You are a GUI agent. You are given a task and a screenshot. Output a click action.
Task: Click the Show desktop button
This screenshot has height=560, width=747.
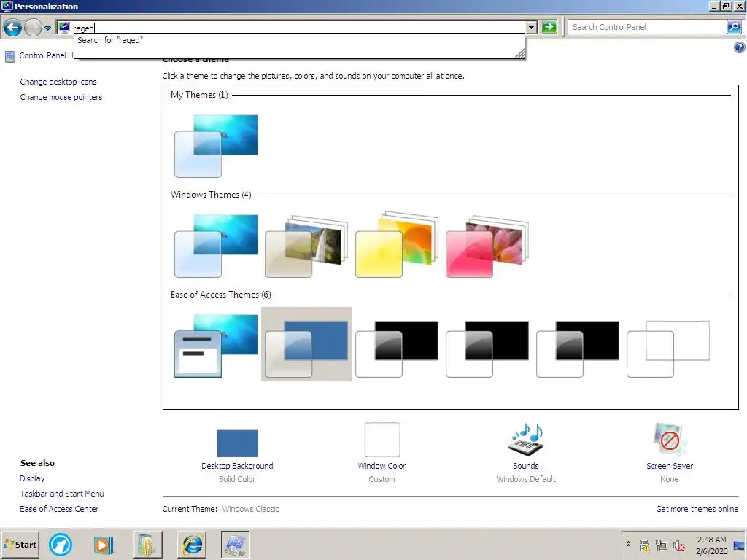tap(740, 545)
